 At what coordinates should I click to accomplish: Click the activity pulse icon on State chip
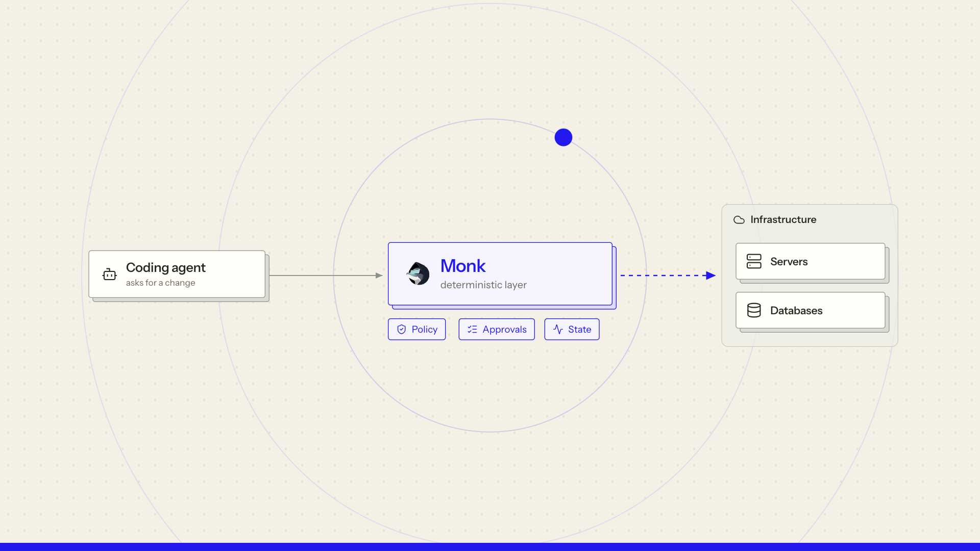(x=558, y=330)
